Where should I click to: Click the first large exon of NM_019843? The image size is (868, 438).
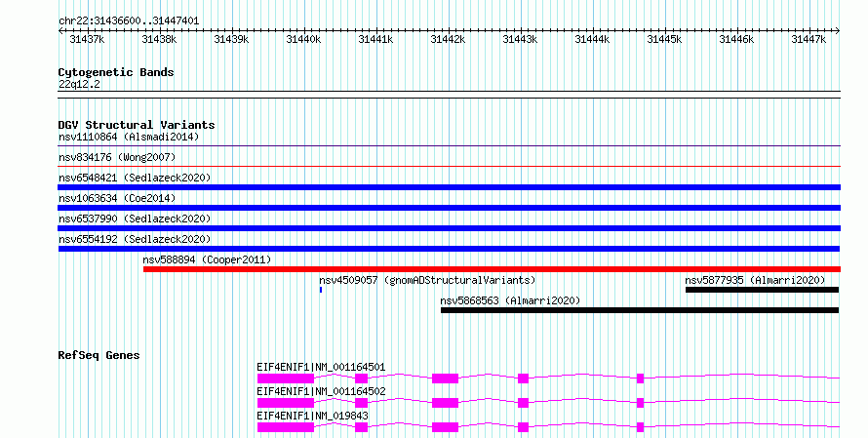[x=286, y=427]
